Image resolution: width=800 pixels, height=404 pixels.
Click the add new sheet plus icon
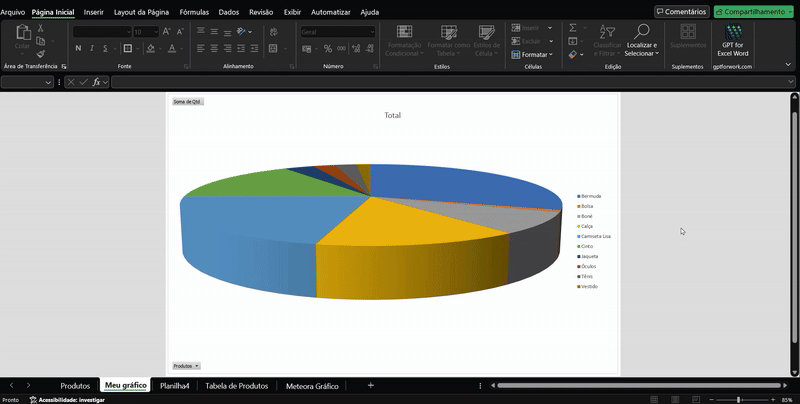[x=371, y=385]
